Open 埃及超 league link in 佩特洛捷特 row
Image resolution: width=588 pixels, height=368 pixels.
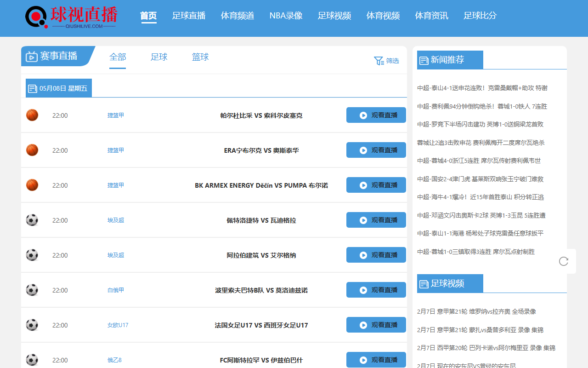click(x=116, y=220)
